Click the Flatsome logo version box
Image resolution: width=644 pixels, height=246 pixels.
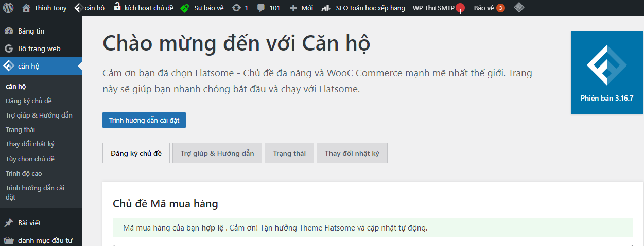[607, 73]
